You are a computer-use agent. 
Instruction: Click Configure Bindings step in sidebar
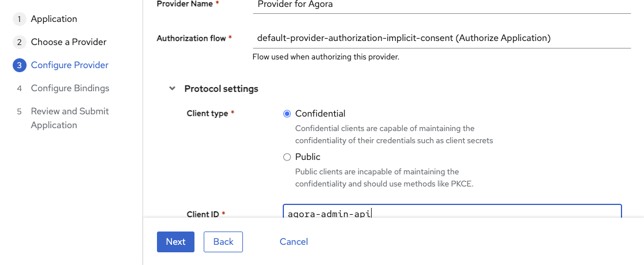pyautogui.click(x=70, y=88)
